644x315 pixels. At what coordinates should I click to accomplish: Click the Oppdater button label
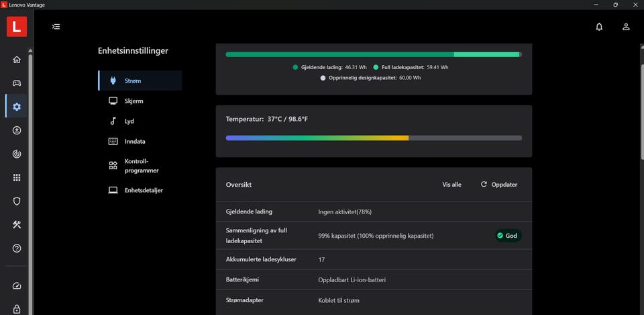pyautogui.click(x=504, y=185)
